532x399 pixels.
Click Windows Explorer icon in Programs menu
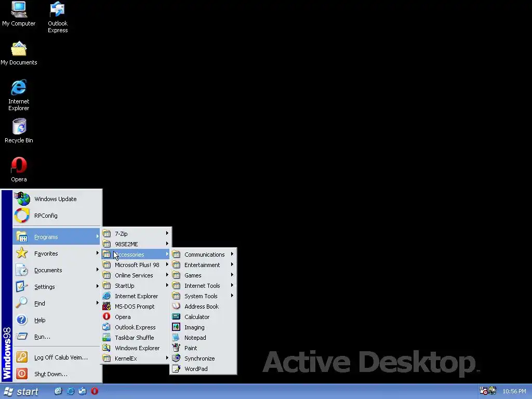(107, 348)
